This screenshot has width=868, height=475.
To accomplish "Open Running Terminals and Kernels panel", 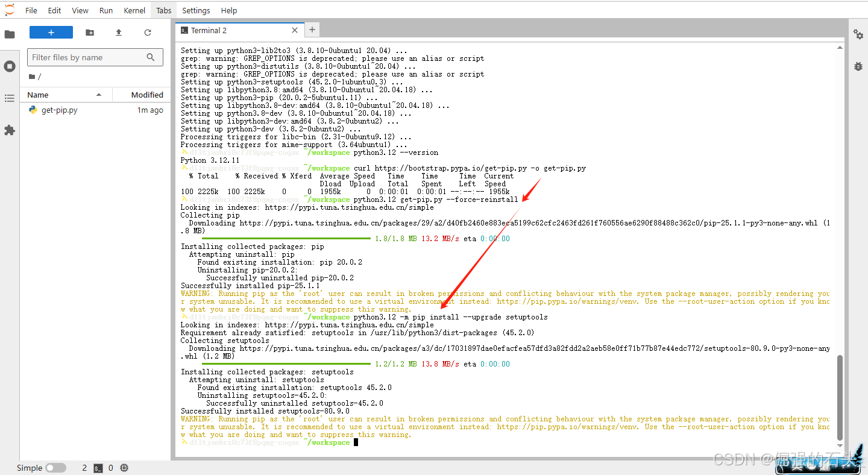I will click(10, 66).
